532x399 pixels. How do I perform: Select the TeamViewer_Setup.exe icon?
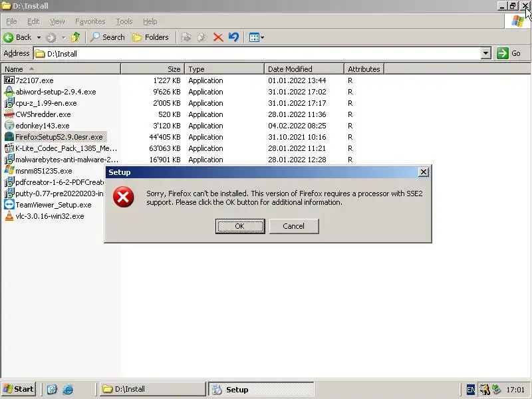9,205
